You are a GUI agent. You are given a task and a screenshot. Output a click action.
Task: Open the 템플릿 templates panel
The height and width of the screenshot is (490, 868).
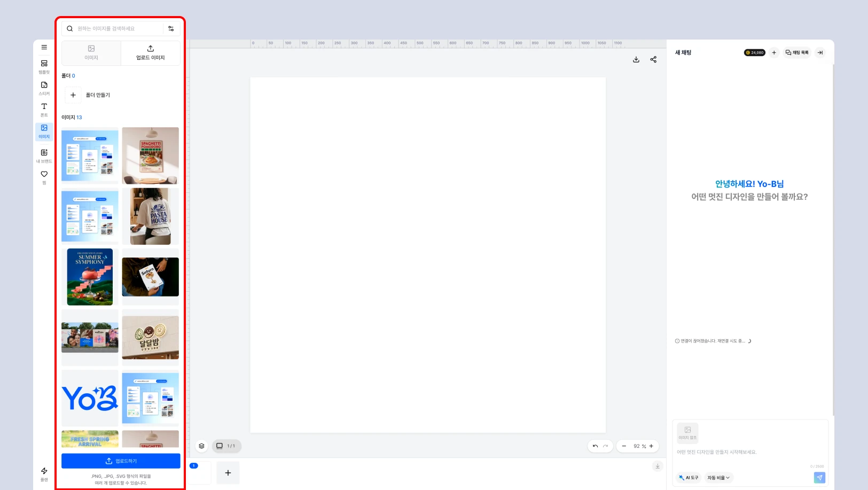44,67
